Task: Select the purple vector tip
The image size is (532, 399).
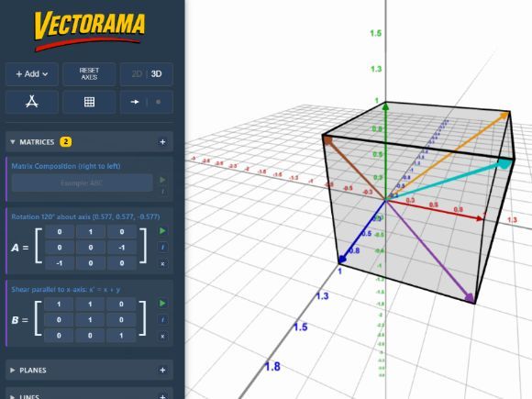Action: click(x=470, y=298)
